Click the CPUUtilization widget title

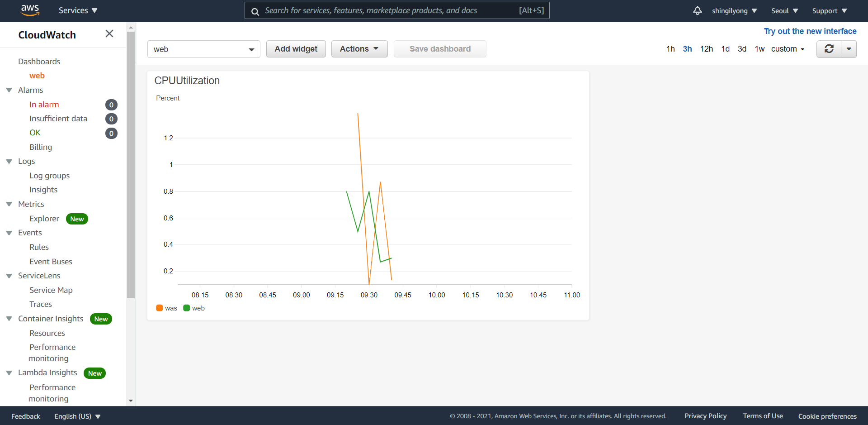(x=187, y=81)
